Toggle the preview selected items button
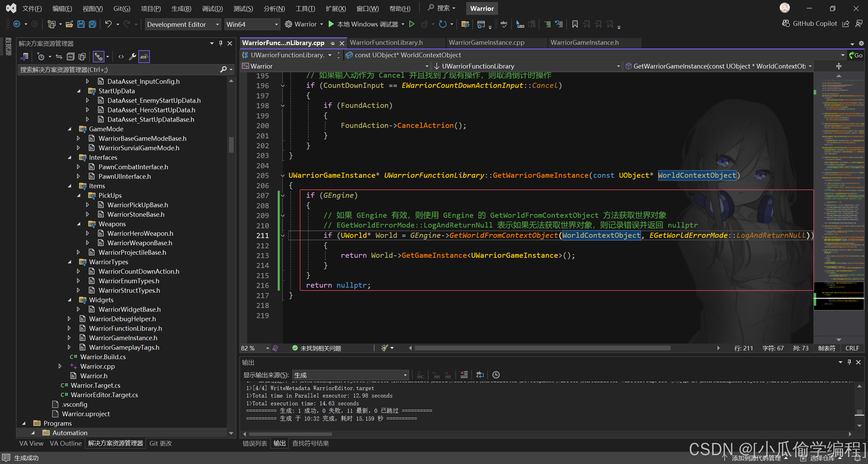Viewport: 868px width, 464px height. pos(144,57)
